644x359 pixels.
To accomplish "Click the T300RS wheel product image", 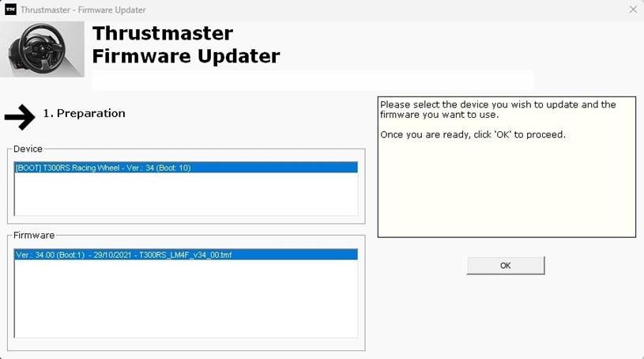I will click(x=42, y=49).
